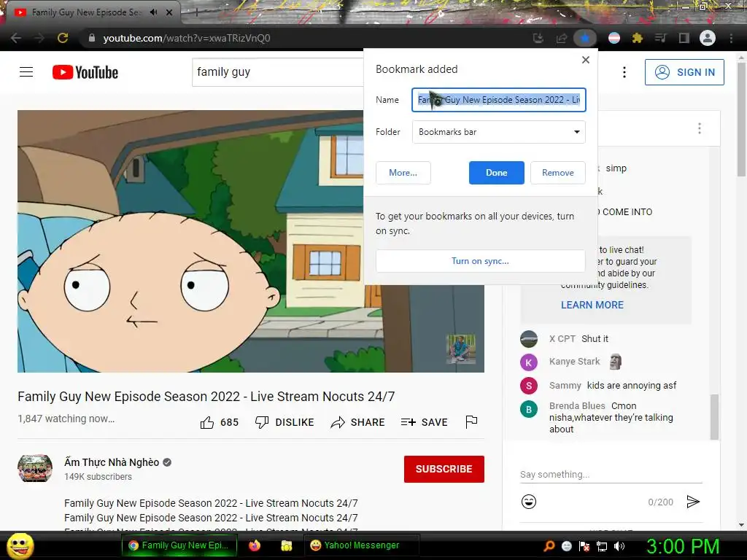Subscribe to Ẩm Thực Nhà Nghèo

click(444, 469)
